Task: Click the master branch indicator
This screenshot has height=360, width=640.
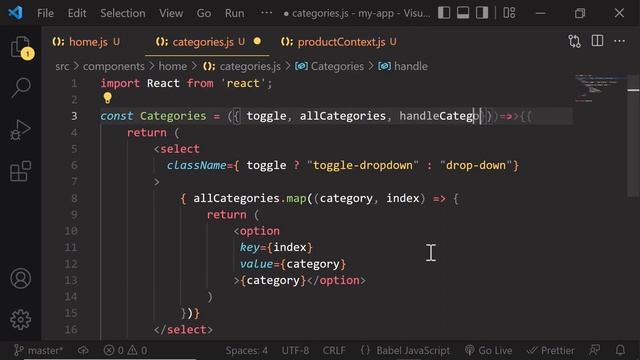Action: 38,350
